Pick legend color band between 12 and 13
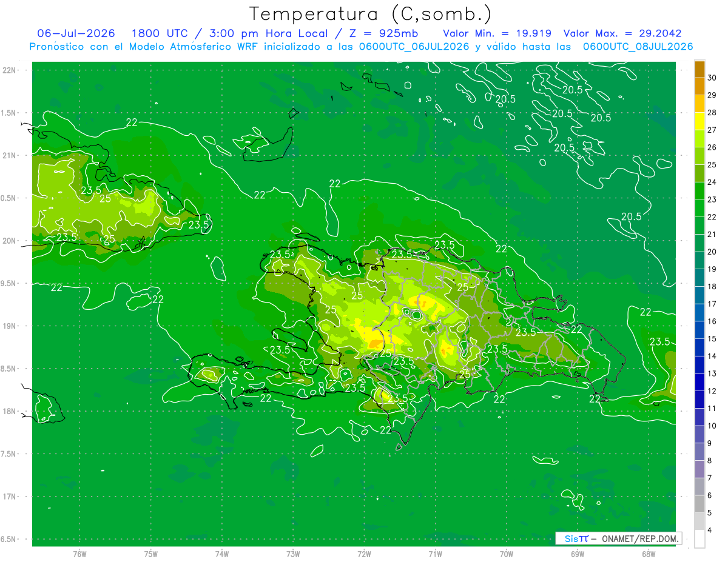 pos(699,382)
